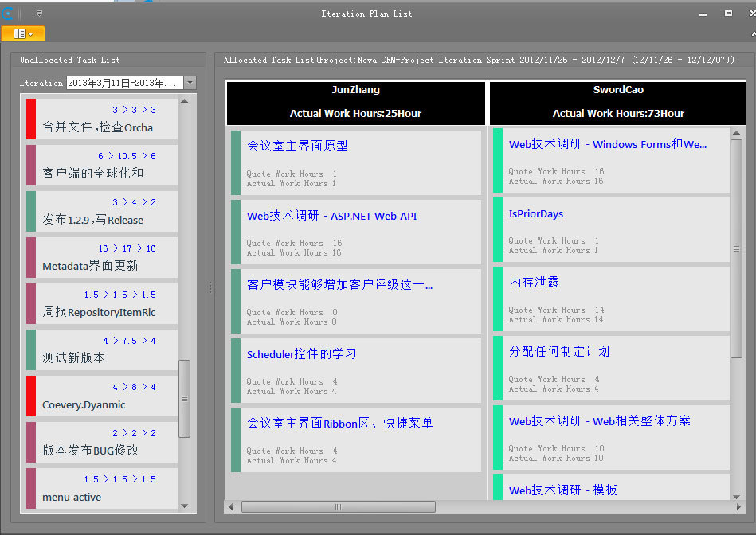
Task: Open the quick access customize arrow
Action: [39, 14]
